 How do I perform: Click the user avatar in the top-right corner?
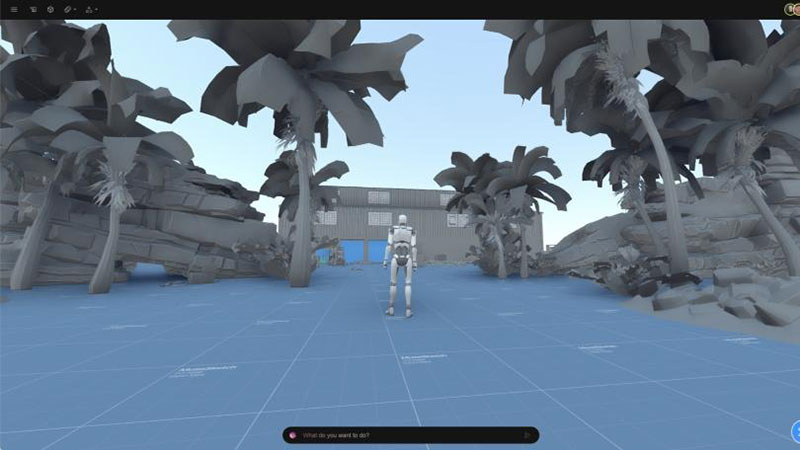[x=792, y=9]
